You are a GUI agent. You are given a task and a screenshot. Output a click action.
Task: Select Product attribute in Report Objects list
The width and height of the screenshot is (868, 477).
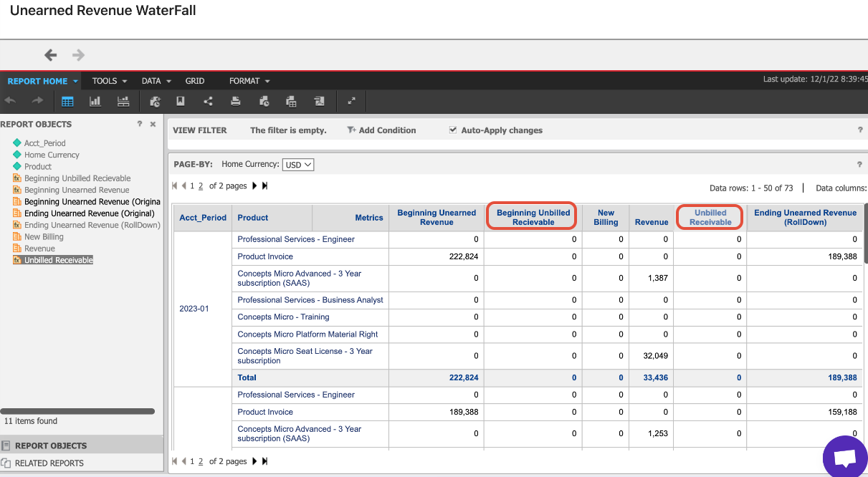38,166
